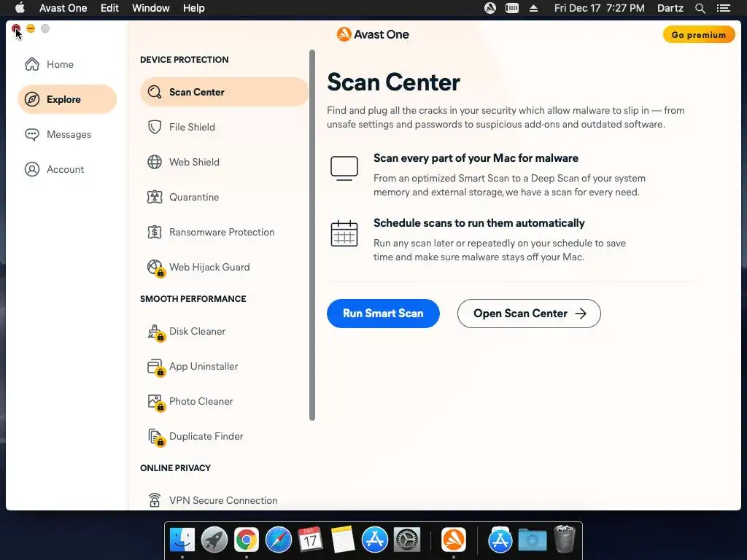Select Disk Cleaner feature
The image size is (747, 560).
tap(224, 332)
